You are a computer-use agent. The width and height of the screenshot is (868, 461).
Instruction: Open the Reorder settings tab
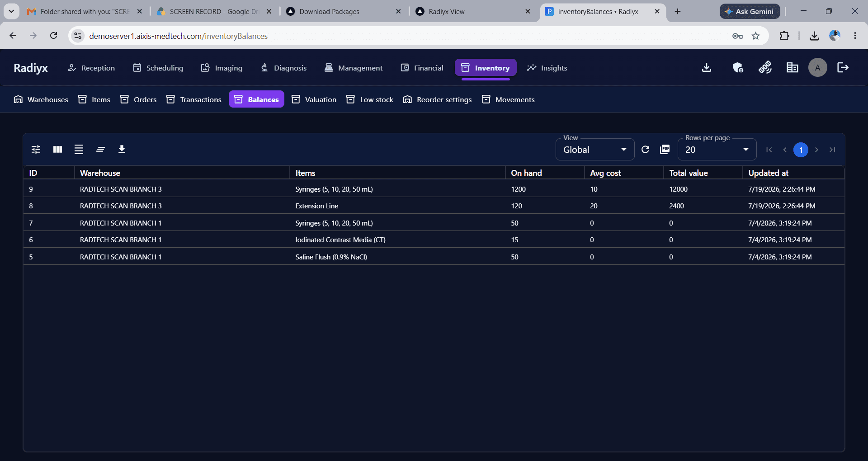tap(437, 99)
